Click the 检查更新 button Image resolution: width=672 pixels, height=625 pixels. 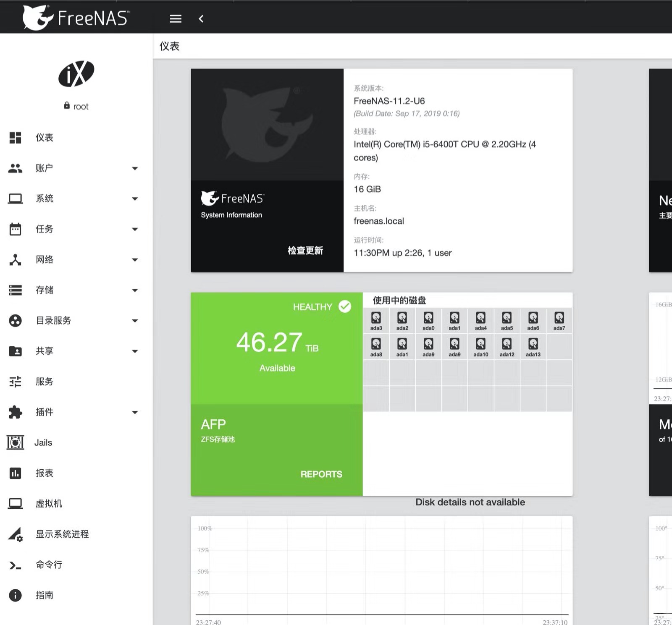(304, 250)
